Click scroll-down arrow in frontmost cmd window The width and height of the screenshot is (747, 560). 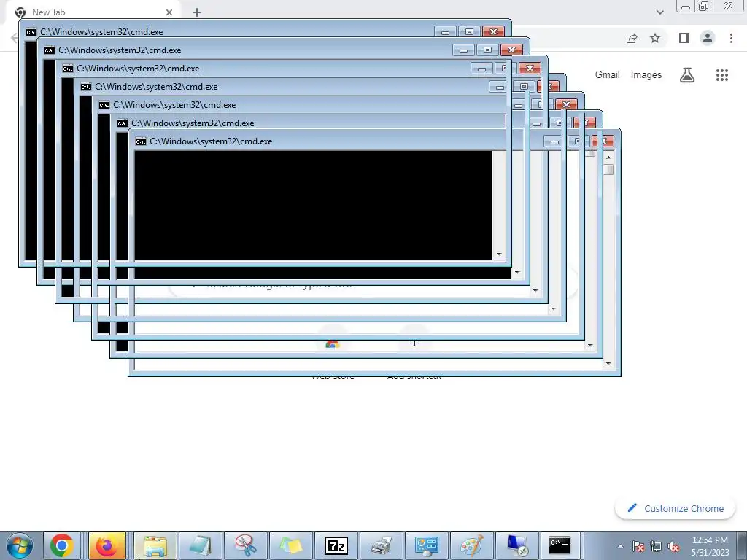pyautogui.click(x=608, y=364)
